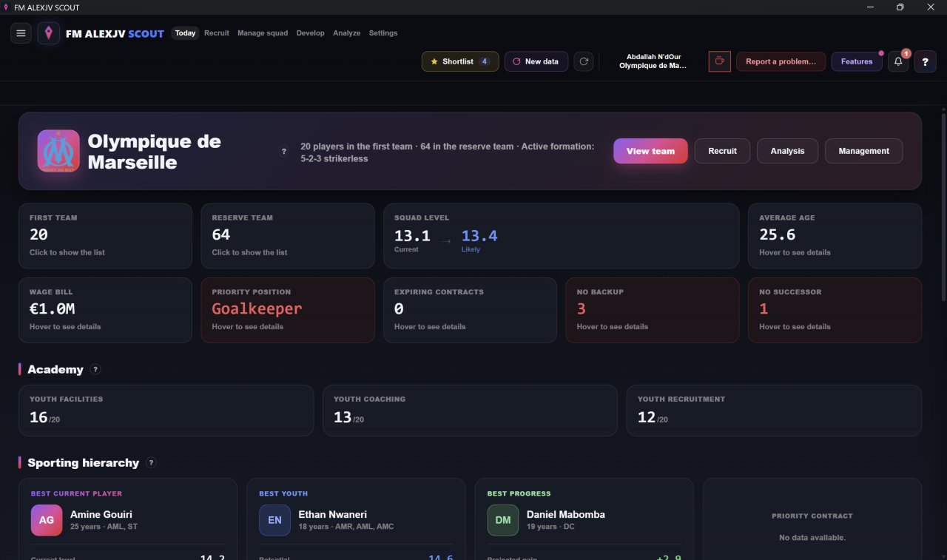Click the Squad Level card
947x560 pixels.
coord(561,236)
